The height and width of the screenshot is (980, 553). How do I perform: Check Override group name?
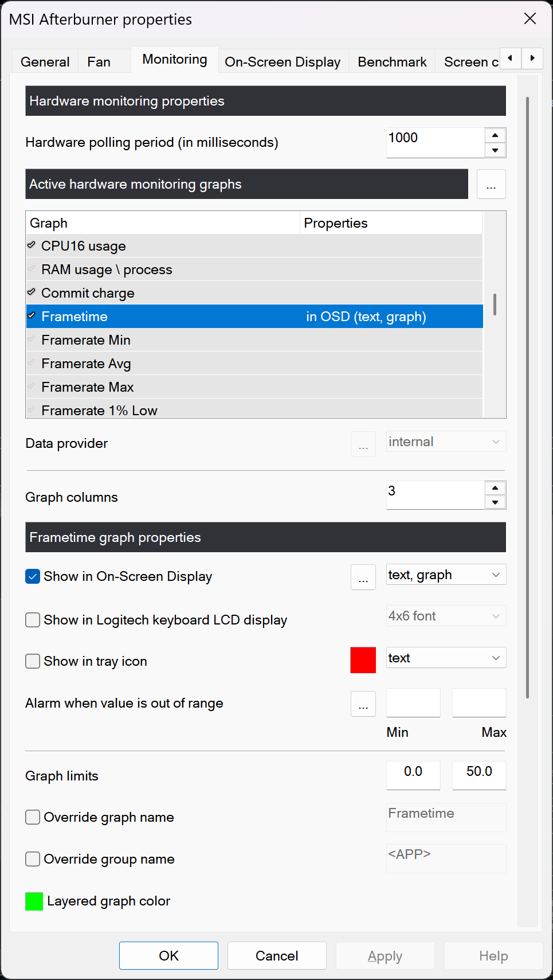point(33,859)
